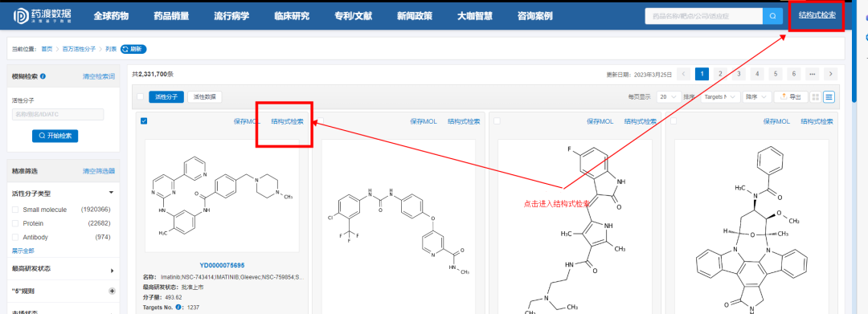Check the third molecule card checkbox
The image size is (868, 314).
497,121
